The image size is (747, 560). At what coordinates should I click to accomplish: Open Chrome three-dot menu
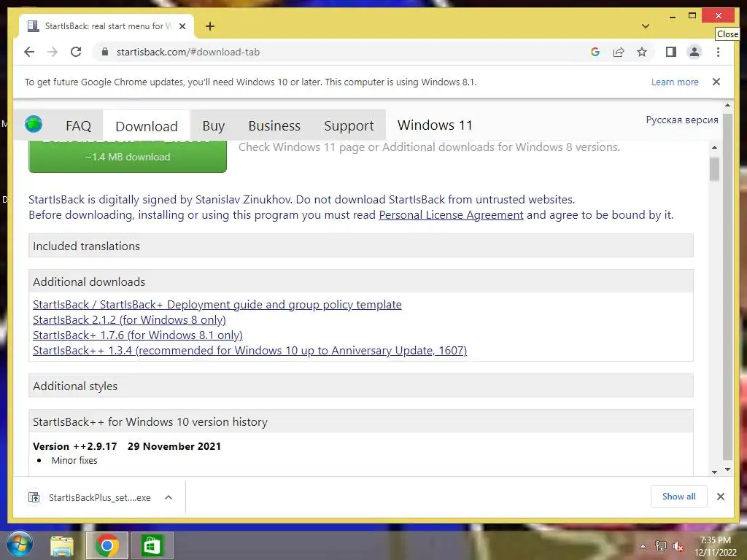[718, 52]
